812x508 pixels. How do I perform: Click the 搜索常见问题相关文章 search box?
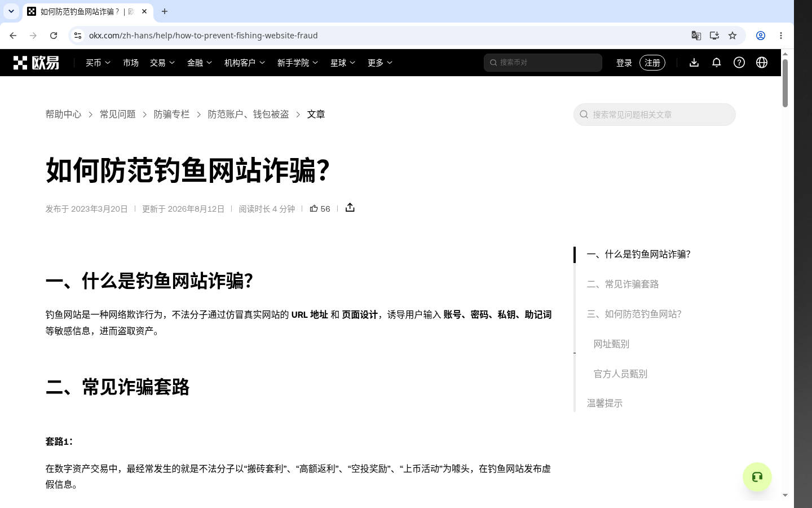tap(655, 115)
